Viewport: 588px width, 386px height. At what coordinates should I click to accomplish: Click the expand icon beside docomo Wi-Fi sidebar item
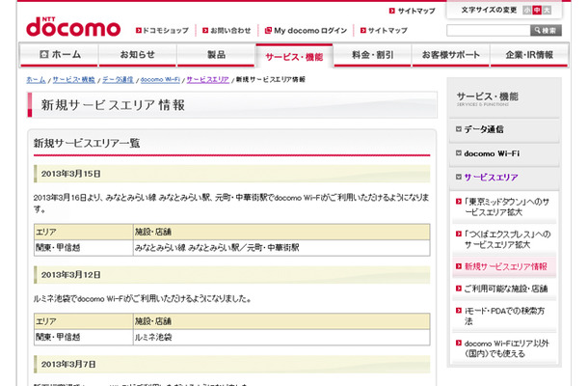click(458, 153)
